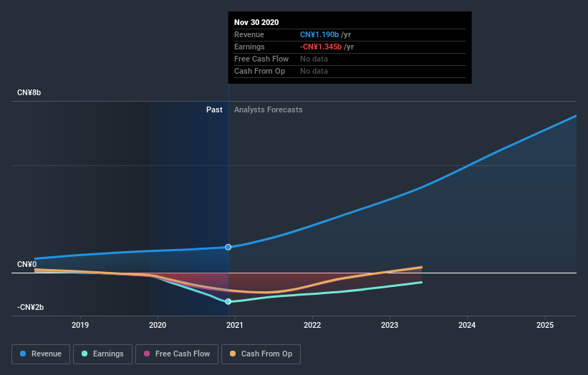This screenshot has height=375, width=588.
Task: Click the tooltip date 'Nov 30 2020'
Action: pyautogui.click(x=256, y=22)
